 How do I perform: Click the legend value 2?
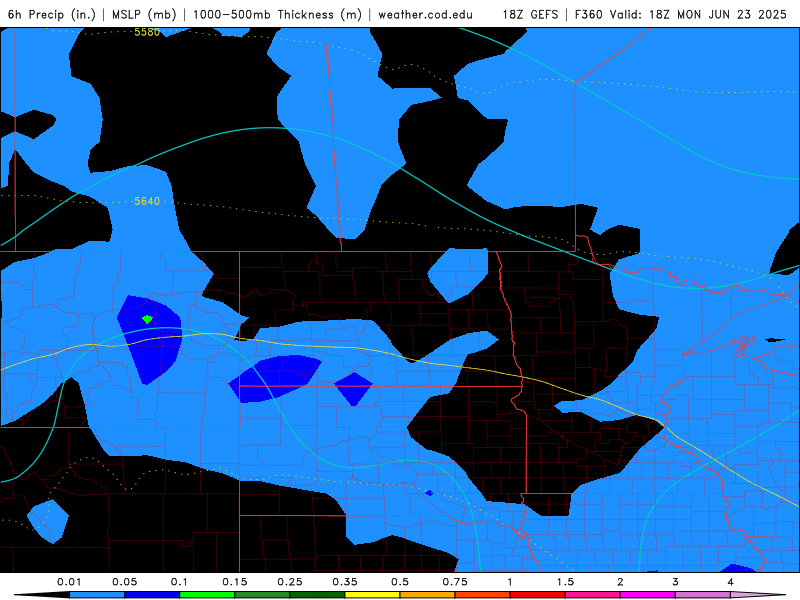tap(620, 582)
